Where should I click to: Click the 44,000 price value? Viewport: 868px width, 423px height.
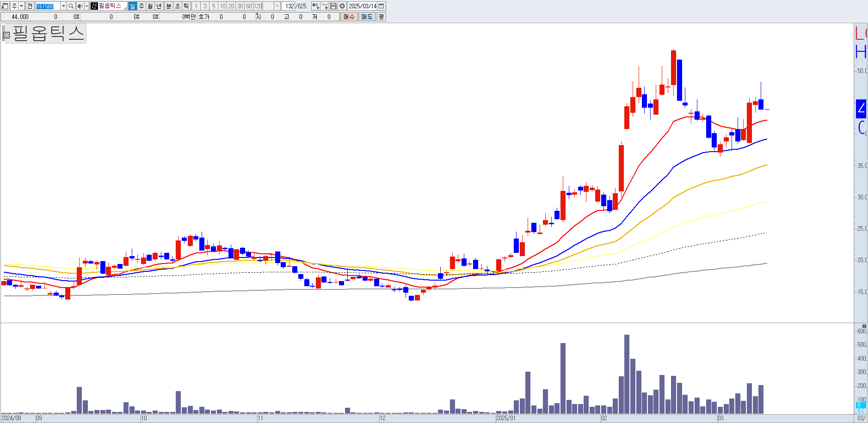coord(20,17)
